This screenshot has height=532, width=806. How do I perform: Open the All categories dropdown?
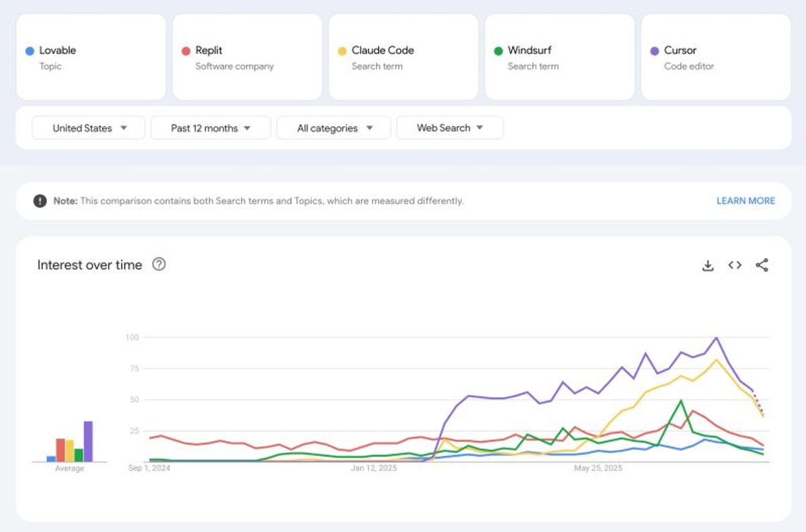(334, 128)
